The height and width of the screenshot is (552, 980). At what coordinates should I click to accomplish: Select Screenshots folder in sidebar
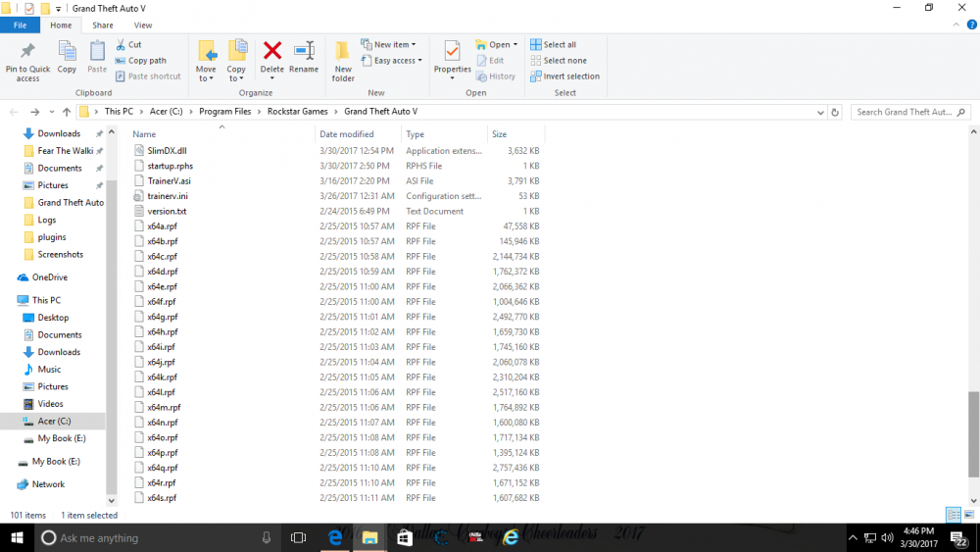(60, 255)
